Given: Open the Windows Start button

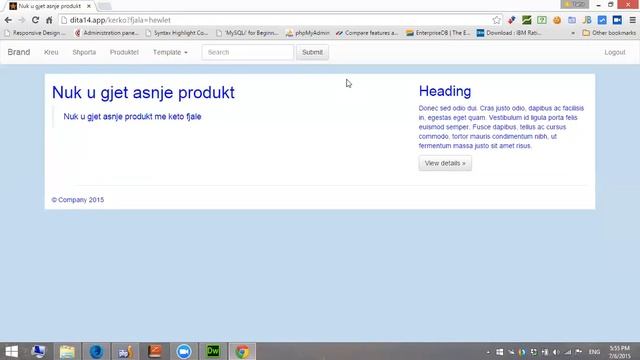Looking at the screenshot, I should point(11,351).
